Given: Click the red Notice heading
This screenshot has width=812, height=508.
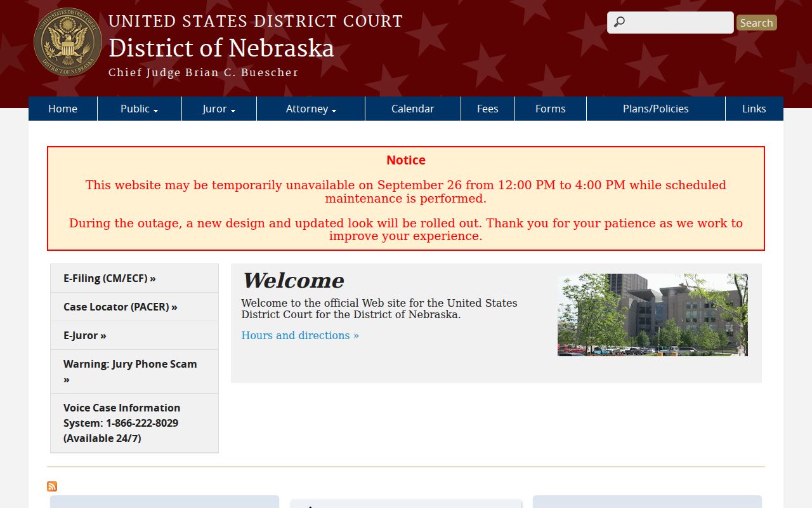Looking at the screenshot, I should tap(406, 160).
